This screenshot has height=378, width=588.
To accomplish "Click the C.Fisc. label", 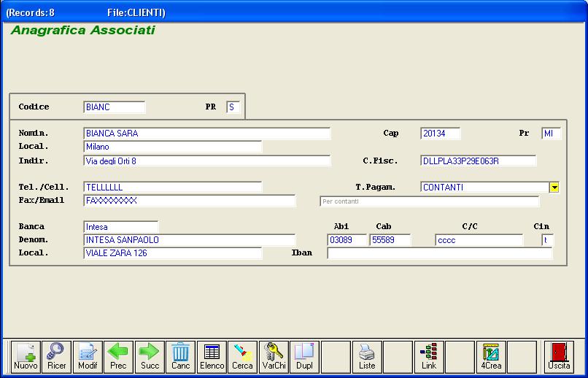I will [x=380, y=161].
